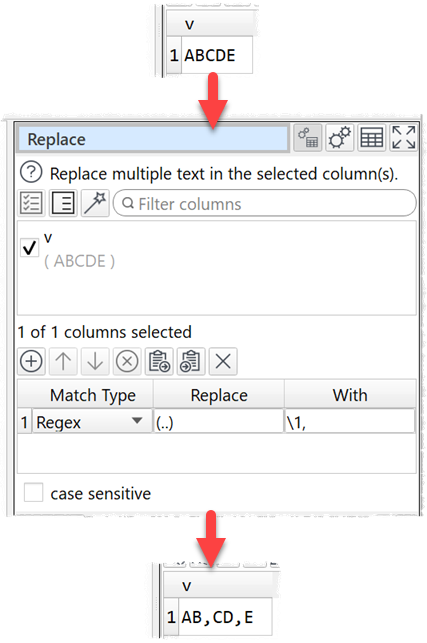Image resolution: width=427 pixels, height=643 pixels.
Task: Clear all replacements with the X icon
Action: click(223, 361)
